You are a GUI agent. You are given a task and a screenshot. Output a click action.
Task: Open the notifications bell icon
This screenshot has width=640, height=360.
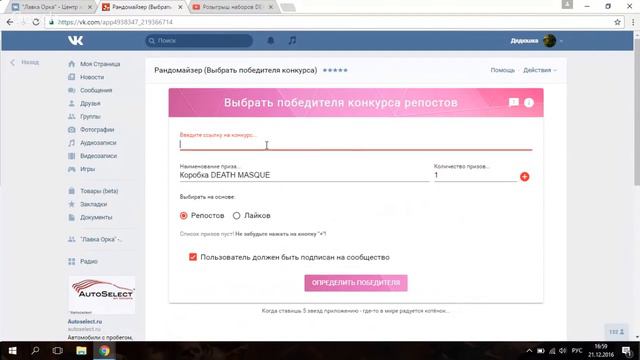coord(271,40)
